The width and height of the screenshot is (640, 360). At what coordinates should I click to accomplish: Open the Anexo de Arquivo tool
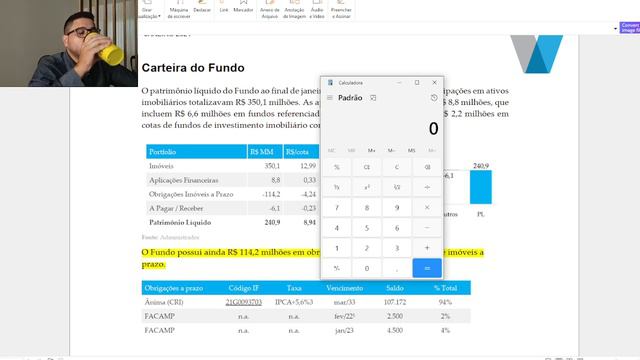(x=270, y=9)
